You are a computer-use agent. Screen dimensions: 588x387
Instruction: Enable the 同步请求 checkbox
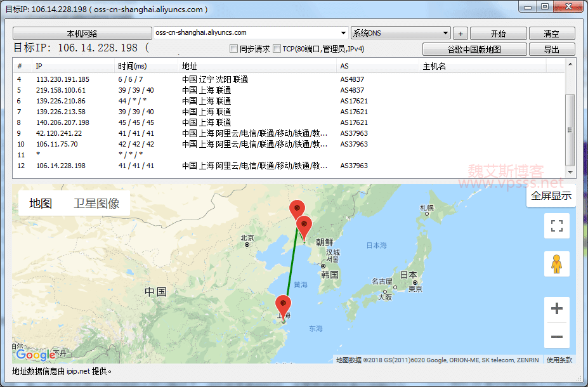point(233,49)
